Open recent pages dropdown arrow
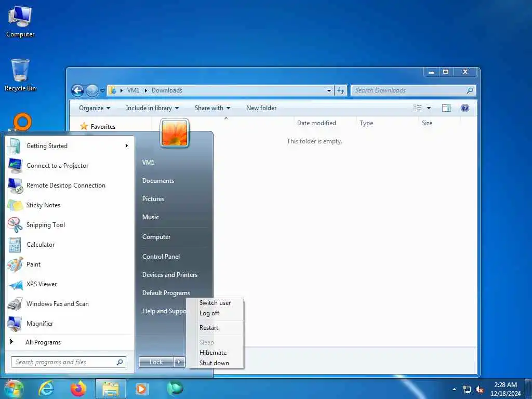Screen dimensions: 532x399 [x=102, y=91]
